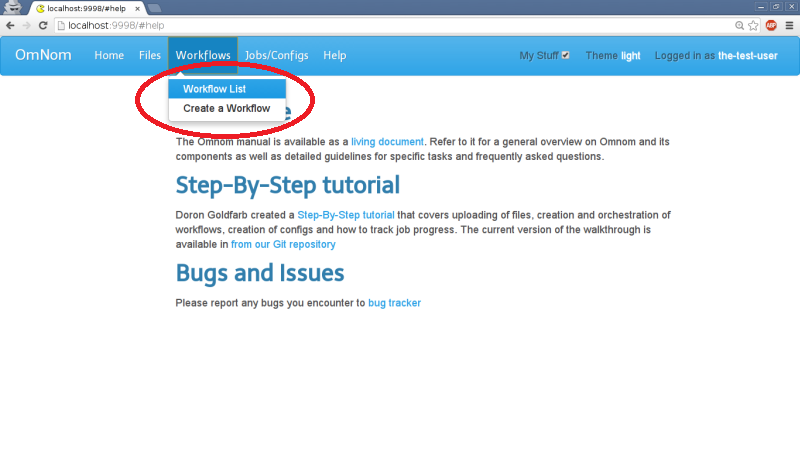The width and height of the screenshot is (800, 450).
Task: Switch theme via Theme light
Action: coord(613,56)
